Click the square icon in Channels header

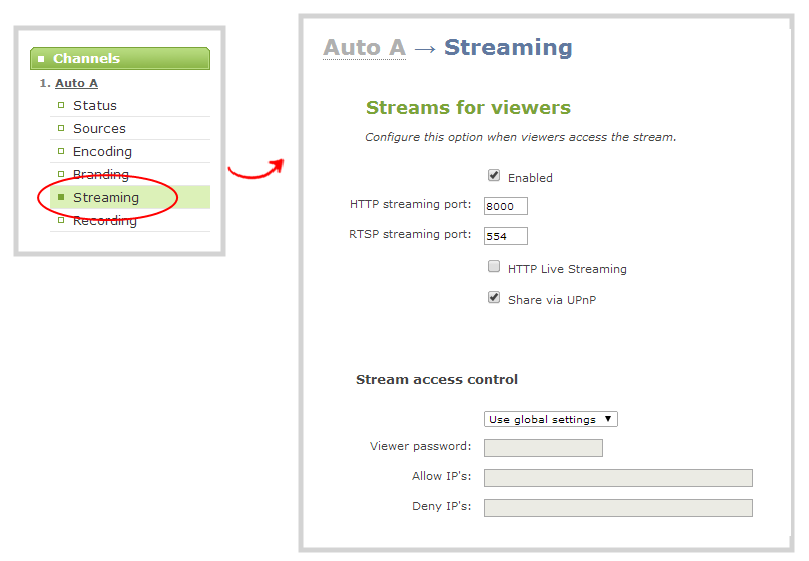pos(41,59)
